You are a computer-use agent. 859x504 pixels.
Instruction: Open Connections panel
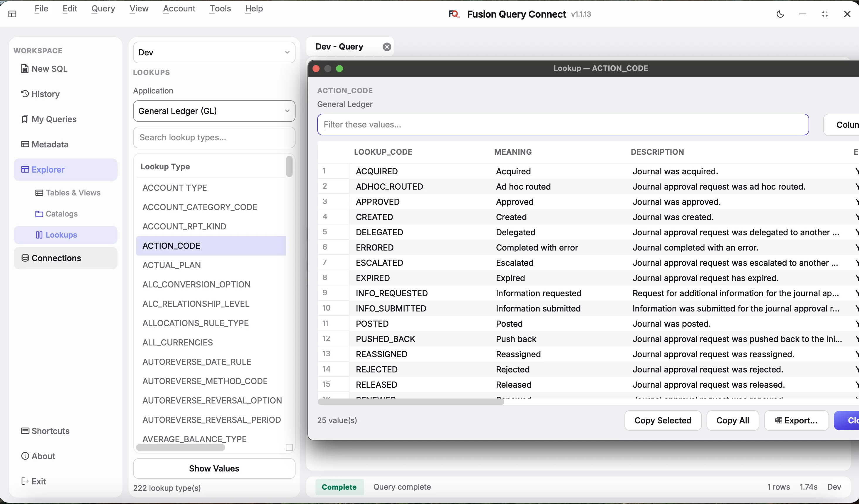tap(65, 258)
